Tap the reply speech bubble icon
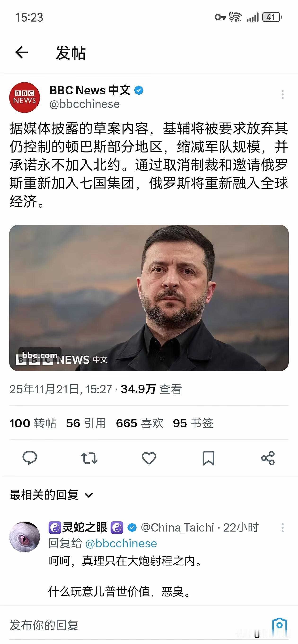The height and width of the screenshot is (644, 298). pyautogui.click(x=30, y=458)
